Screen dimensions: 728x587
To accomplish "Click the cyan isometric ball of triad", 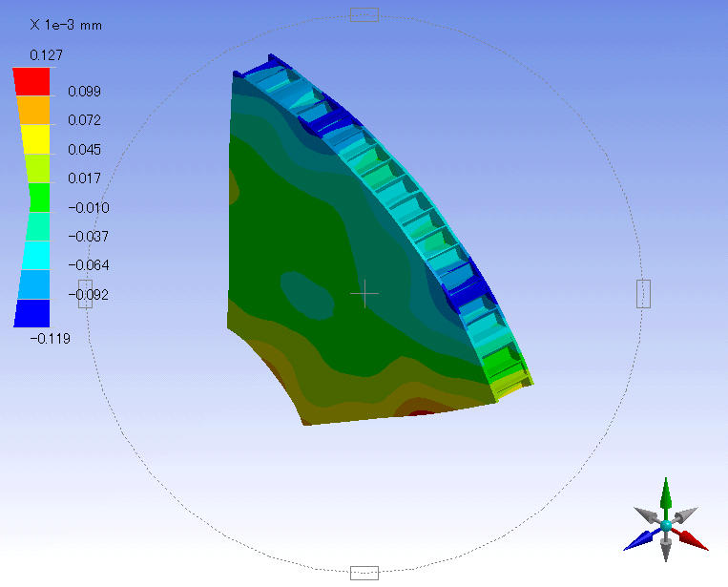I will [x=666, y=525].
